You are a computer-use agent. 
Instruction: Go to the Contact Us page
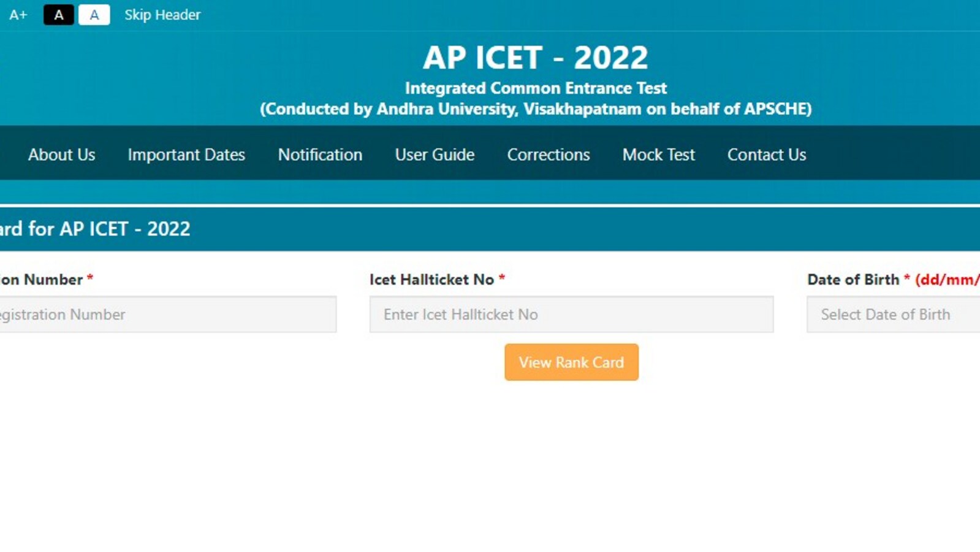pos(767,155)
